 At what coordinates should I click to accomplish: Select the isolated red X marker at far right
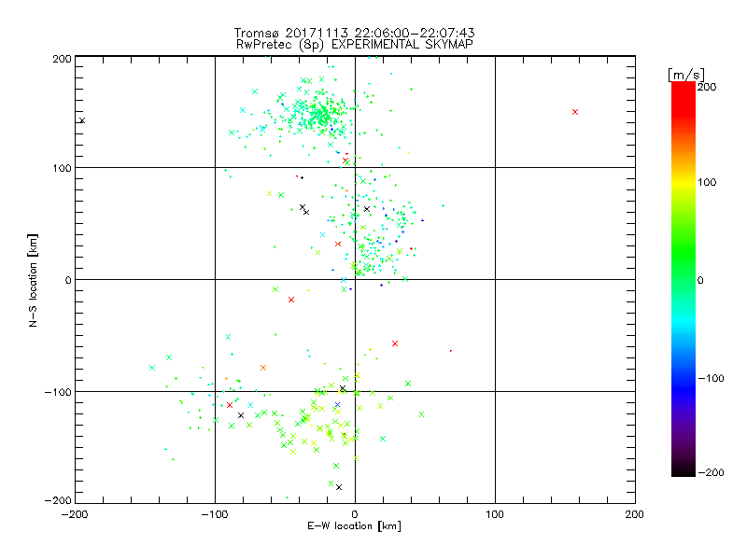[575, 112]
